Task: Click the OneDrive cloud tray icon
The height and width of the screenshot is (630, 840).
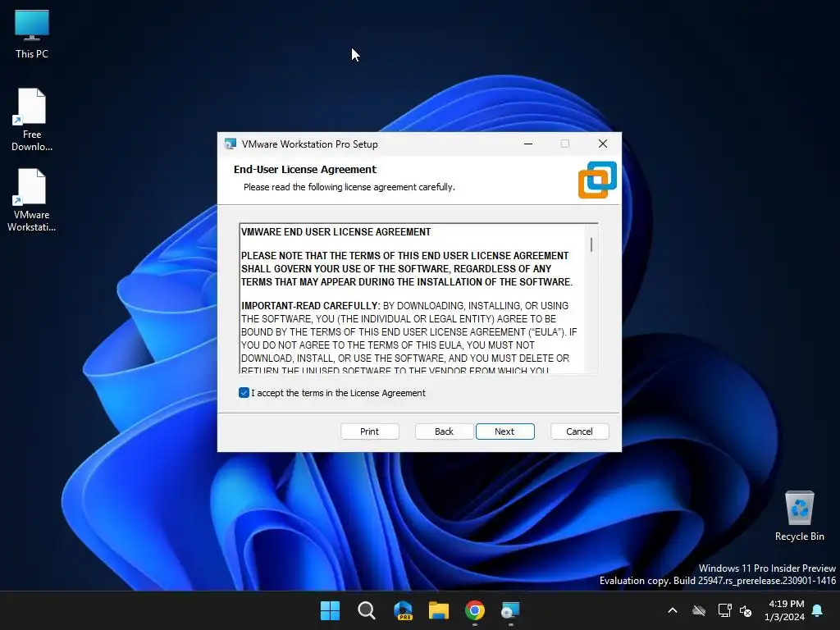Action: coord(699,610)
